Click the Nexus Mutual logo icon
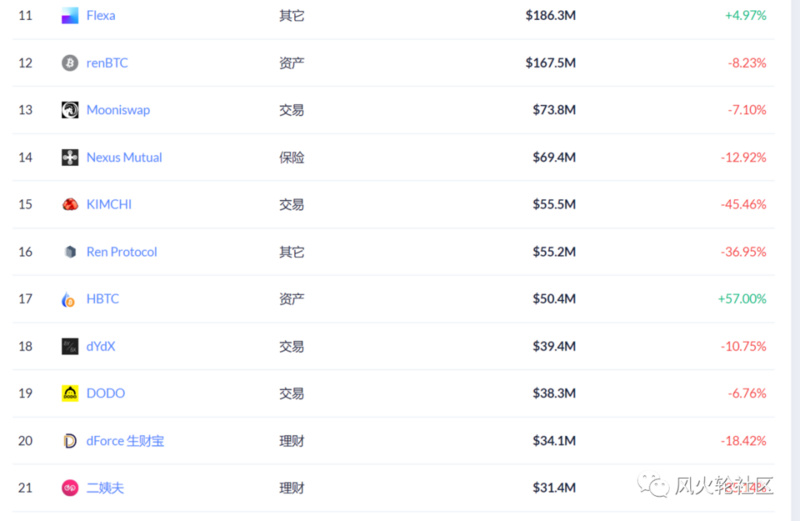This screenshot has height=521, width=800. pos(70,157)
